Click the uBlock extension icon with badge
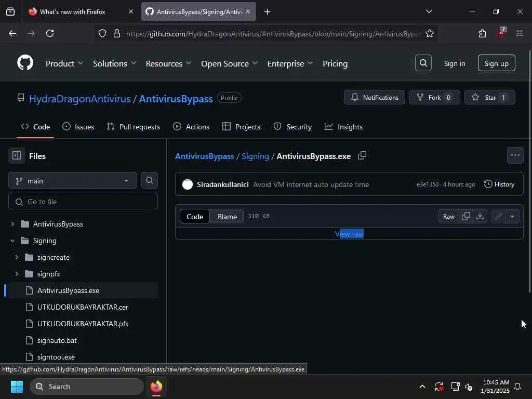Screen dimensions: 532x399 (501, 33)
